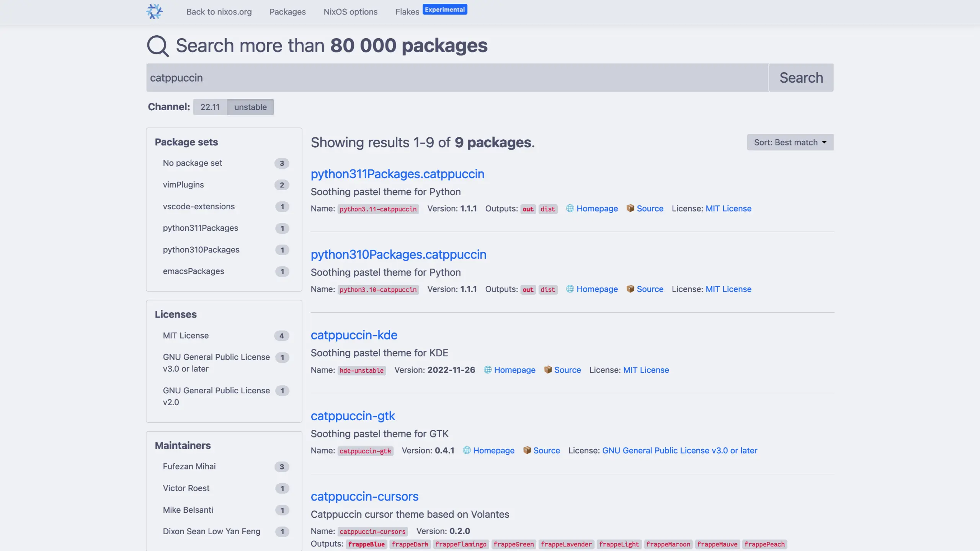
Task: Select the frappeLight output
Action: pos(619,544)
